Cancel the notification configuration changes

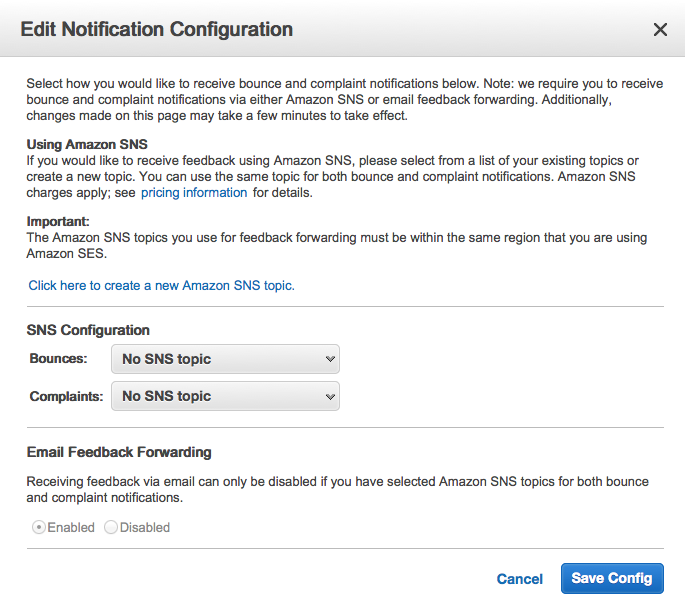pyautogui.click(x=519, y=579)
